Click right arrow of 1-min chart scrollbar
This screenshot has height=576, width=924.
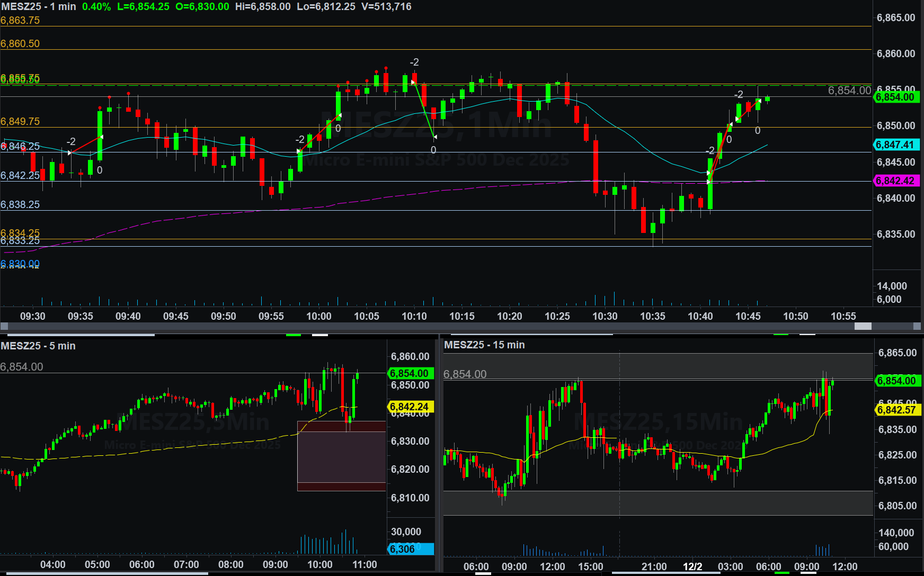pyautogui.click(x=917, y=326)
